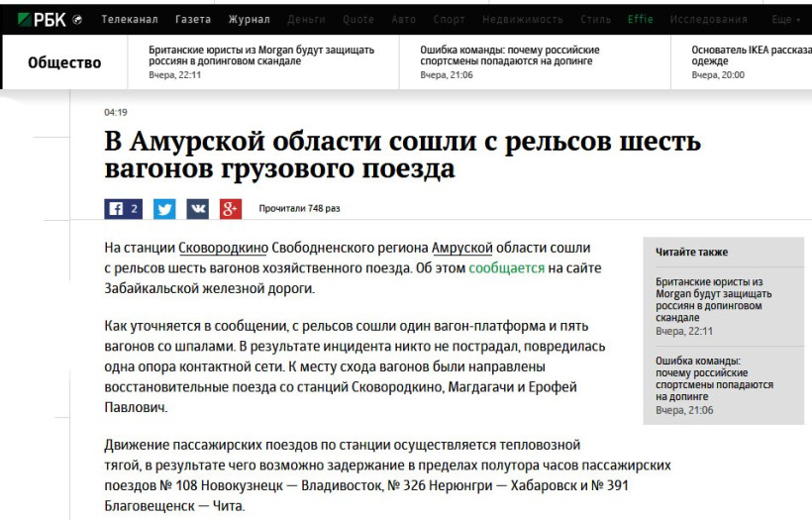Share the article on Google Plus
Viewport: 812px width, 520px height.
(231, 209)
